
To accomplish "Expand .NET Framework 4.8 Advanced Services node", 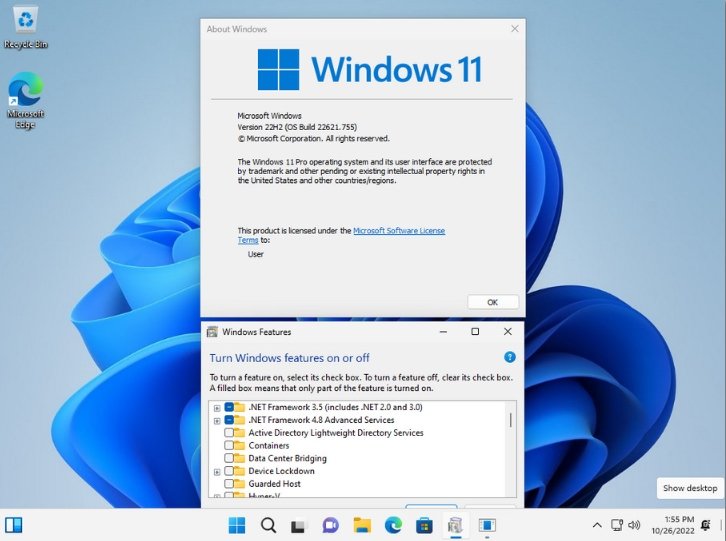I will pos(217,421).
